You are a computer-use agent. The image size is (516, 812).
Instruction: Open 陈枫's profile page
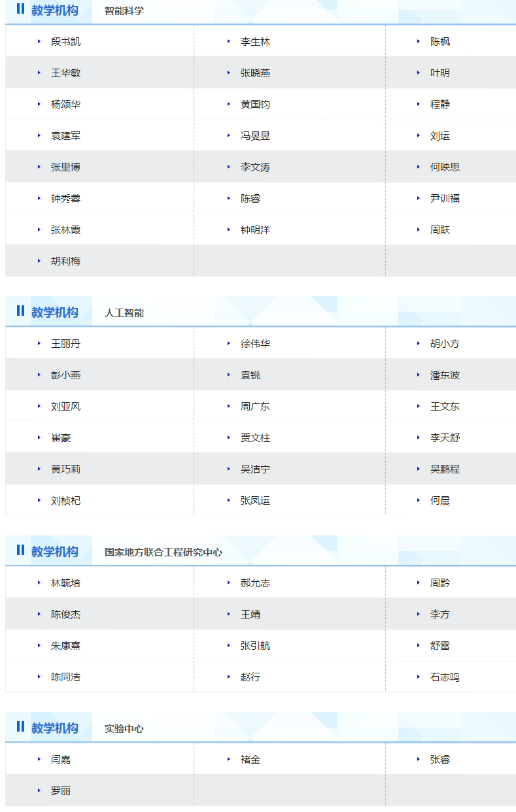tap(440, 42)
